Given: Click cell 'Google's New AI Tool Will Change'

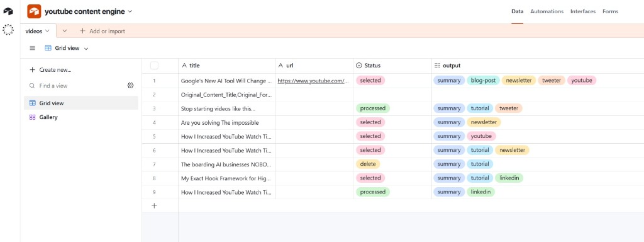Looking at the screenshot, I should [x=226, y=81].
